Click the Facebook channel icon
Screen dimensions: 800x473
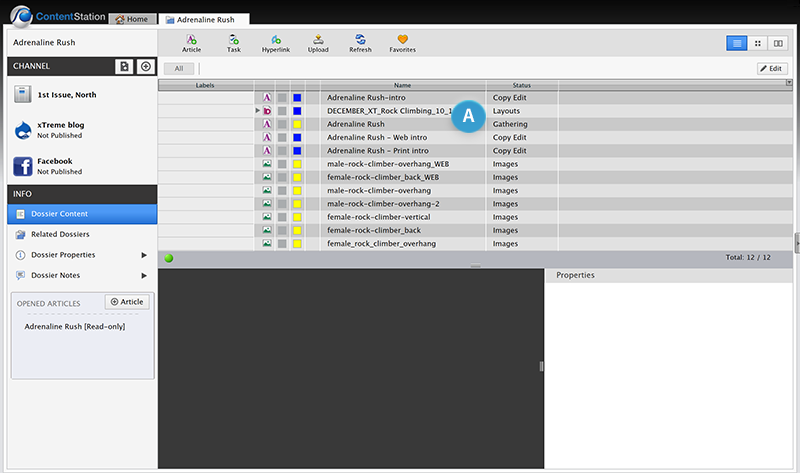coord(25,166)
